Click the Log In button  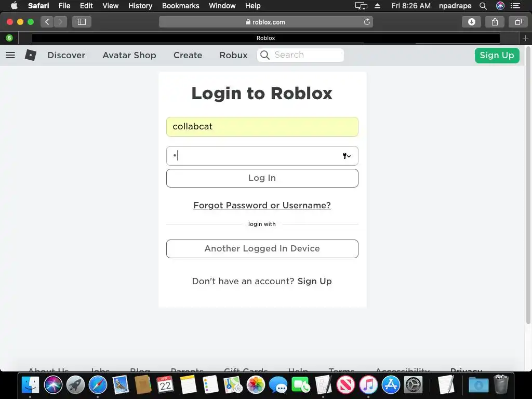pyautogui.click(x=262, y=178)
